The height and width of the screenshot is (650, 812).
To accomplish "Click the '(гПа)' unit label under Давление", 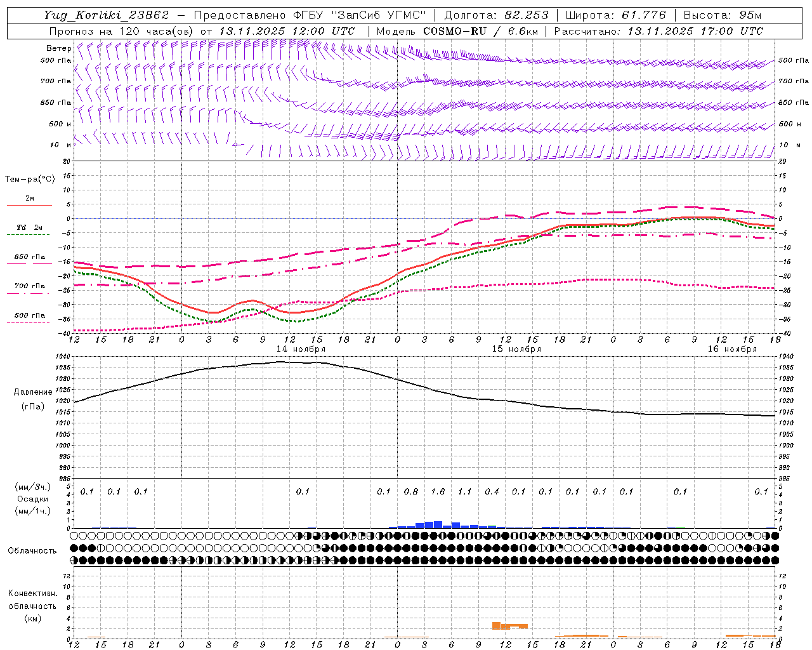I will 32,407.
